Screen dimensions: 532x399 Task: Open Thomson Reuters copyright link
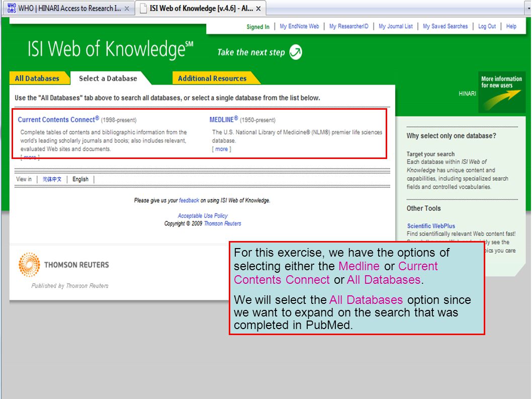[x=223, y=223]
